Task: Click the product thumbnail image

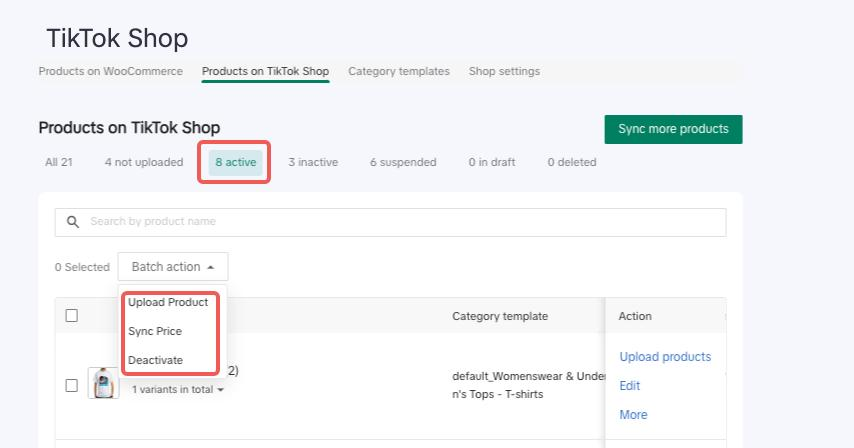Action: pos(103,383)
